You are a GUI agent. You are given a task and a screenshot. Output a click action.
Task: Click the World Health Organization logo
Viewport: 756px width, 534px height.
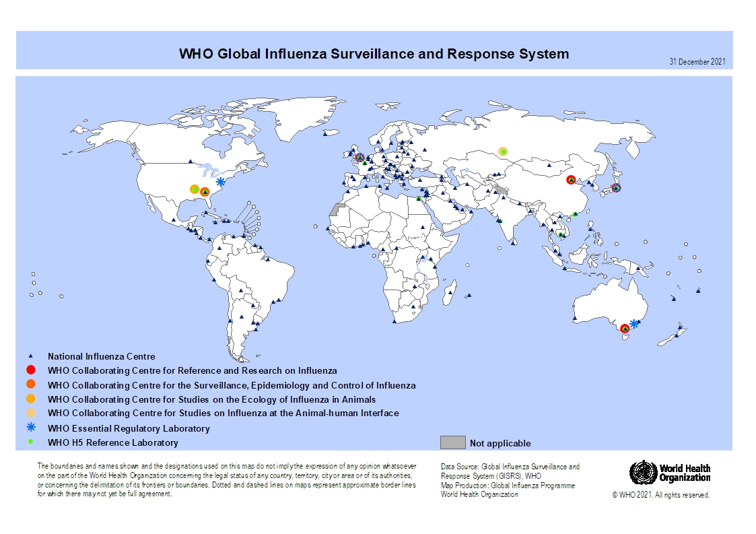click(x=670, y=473)
